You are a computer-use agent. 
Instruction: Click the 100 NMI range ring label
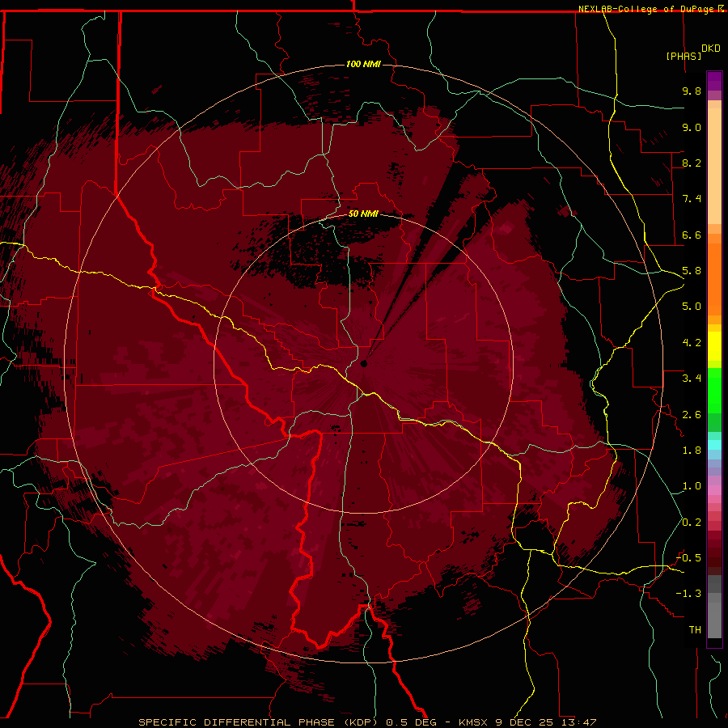point(363,64)
